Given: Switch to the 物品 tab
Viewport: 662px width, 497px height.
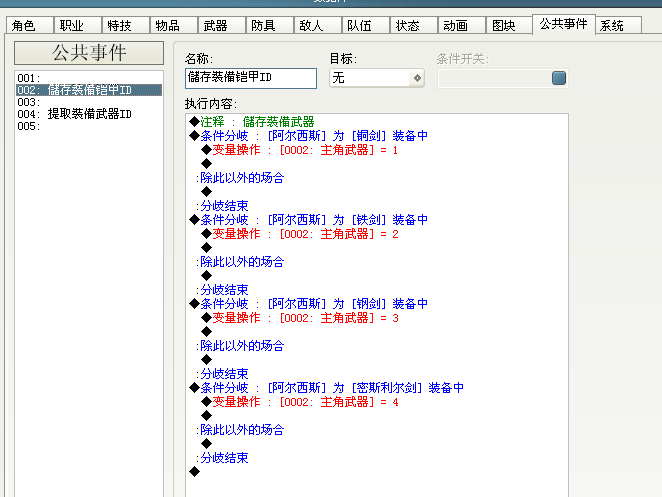Looking at the screenshot, I should (174, 25).
